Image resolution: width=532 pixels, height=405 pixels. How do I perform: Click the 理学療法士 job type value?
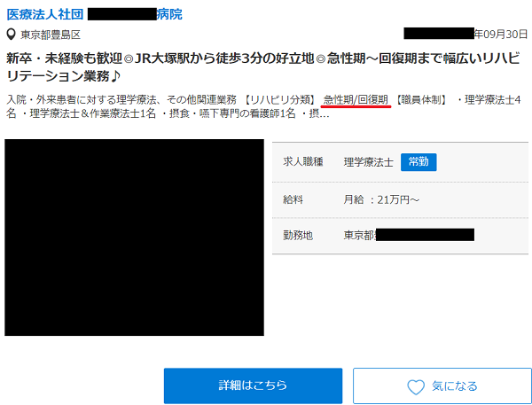point(369,162)
